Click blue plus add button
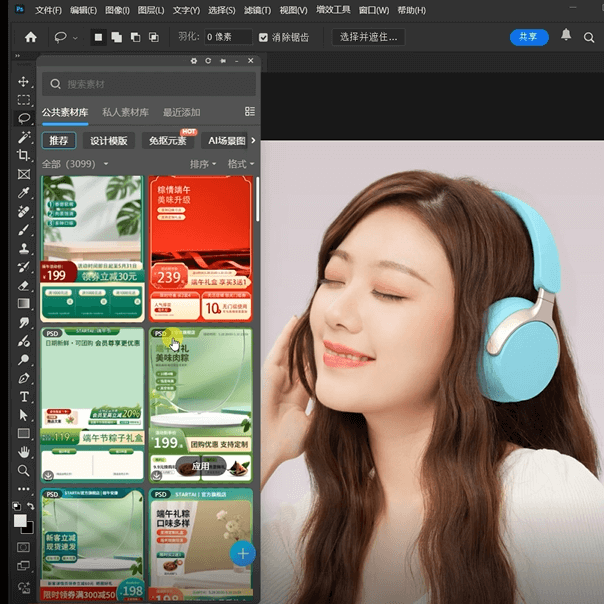This screenshot has width=604, height=604. 243,554
